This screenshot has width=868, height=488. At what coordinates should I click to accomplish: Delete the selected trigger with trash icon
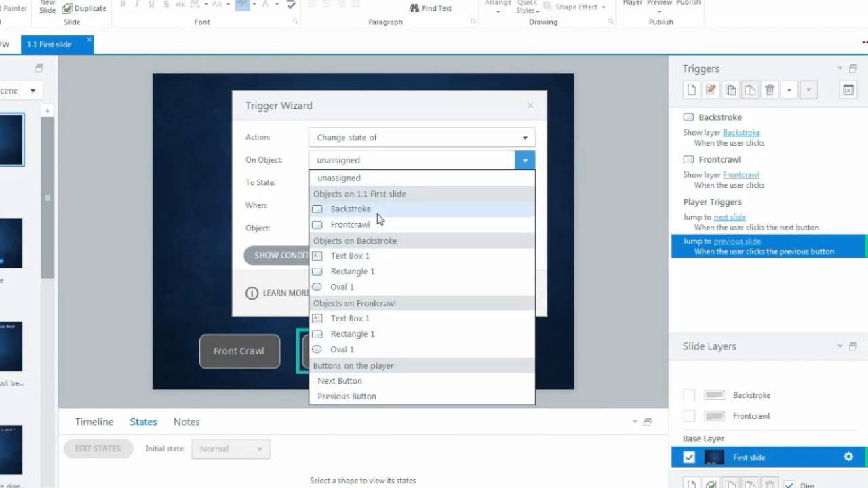770,89
